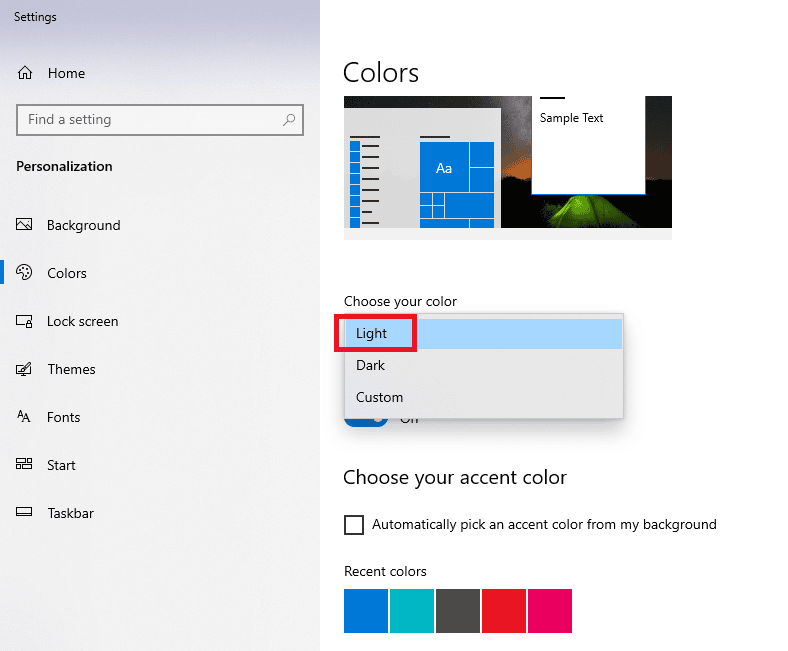Click the Colors palette icon
The height and width of the screenshot is (651, 788).
(24, 272)
